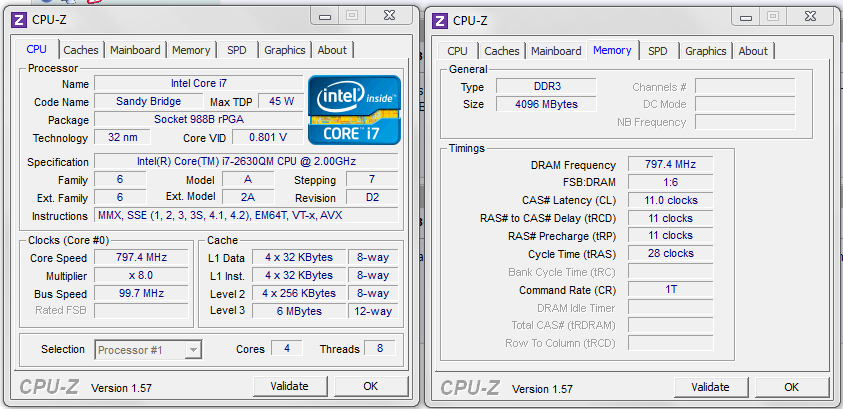Click the Max TDP value '45 W'

click(281, 101)
